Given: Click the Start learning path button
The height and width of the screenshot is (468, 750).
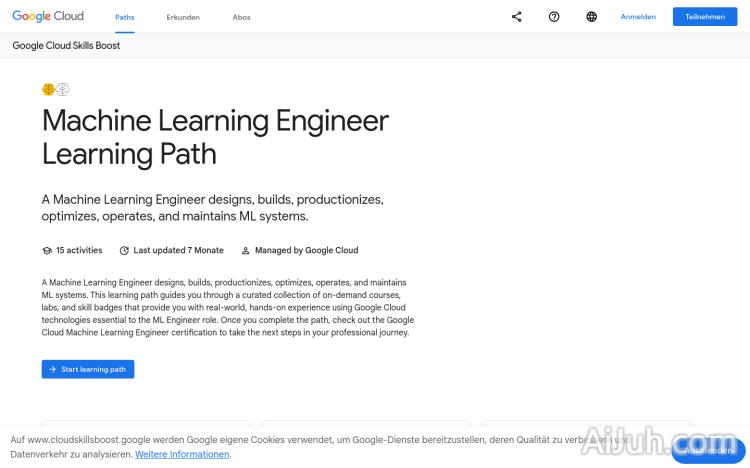Looking at the screenshot, I should coord(88,369).
